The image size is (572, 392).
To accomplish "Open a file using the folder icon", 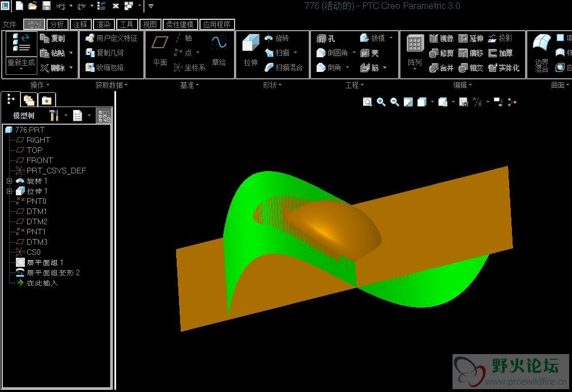I will pyautogui.click(x=33, y=6).
